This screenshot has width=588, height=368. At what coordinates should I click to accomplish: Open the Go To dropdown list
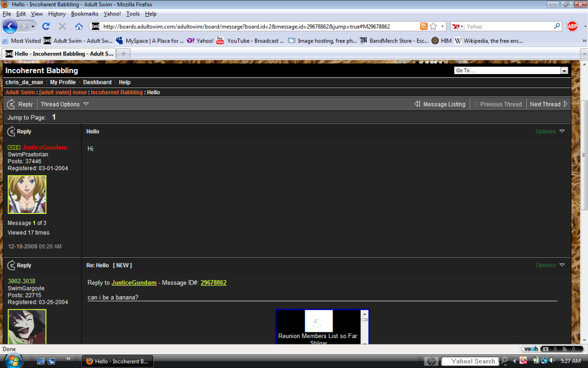tap(564, 71)
